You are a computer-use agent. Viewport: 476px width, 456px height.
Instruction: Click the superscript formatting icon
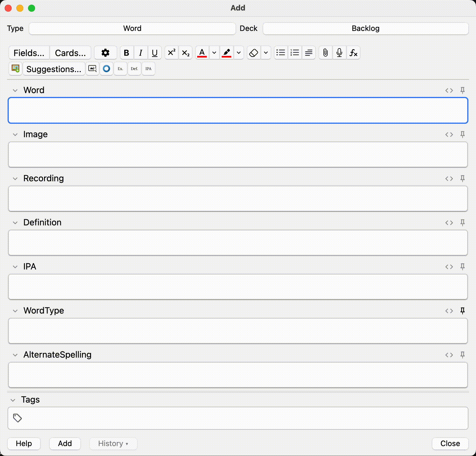click(171, 53)
